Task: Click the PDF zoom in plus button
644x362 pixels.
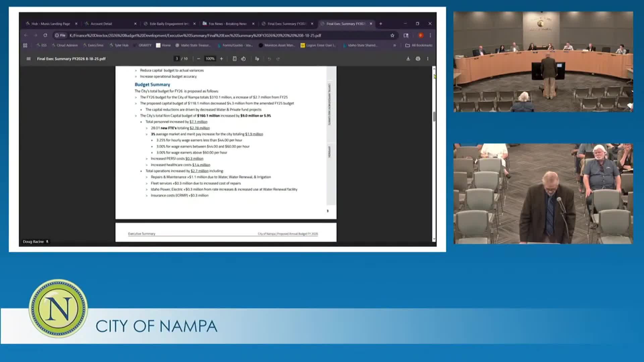Action: tap(221, 59)
